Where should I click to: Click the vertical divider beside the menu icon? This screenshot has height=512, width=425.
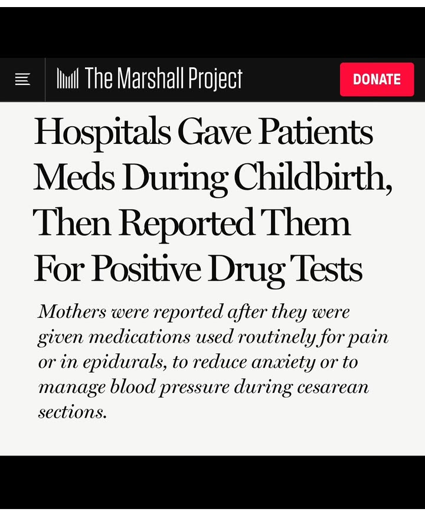pyautogui.click(x=45, y=80)
